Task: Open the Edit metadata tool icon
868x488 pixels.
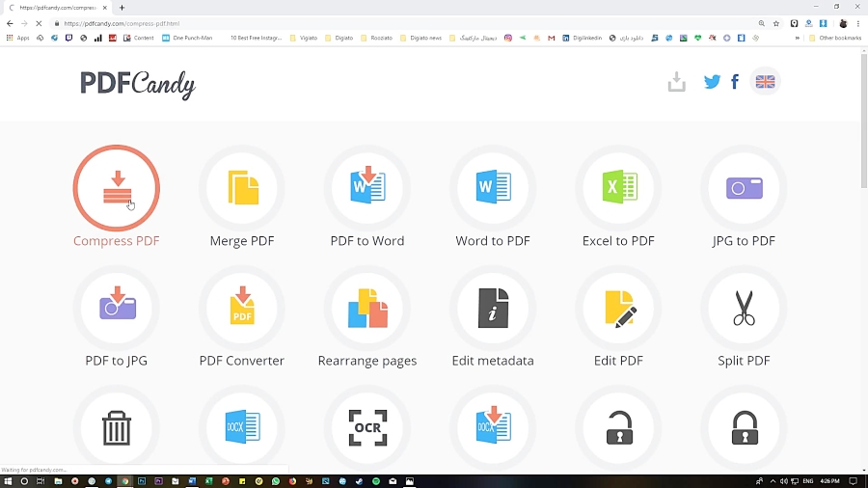Action: [493, 309]
